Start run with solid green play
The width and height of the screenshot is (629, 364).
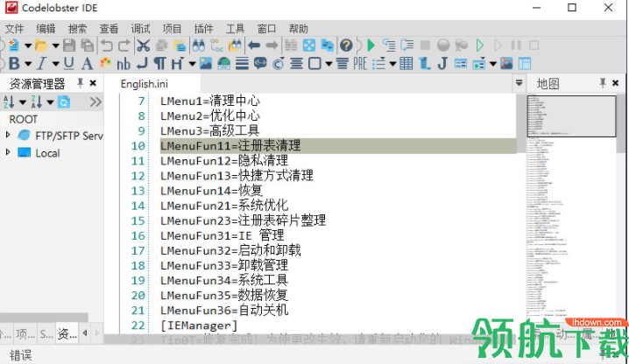(371, 45)
